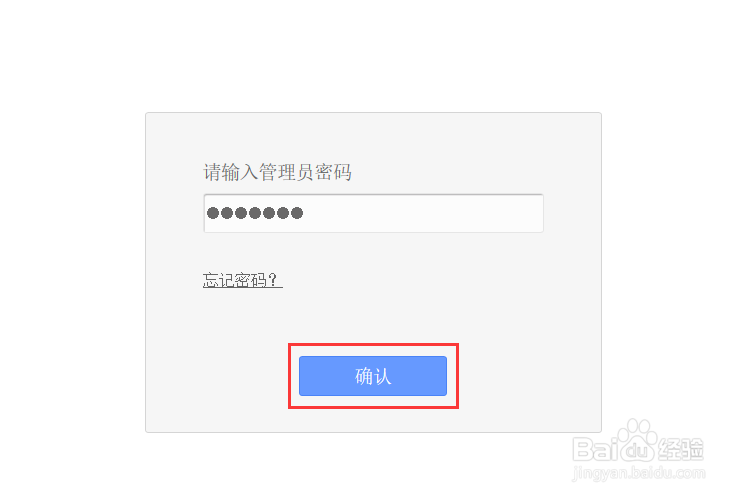Click the 请输入管理员密码 label text

277,172
